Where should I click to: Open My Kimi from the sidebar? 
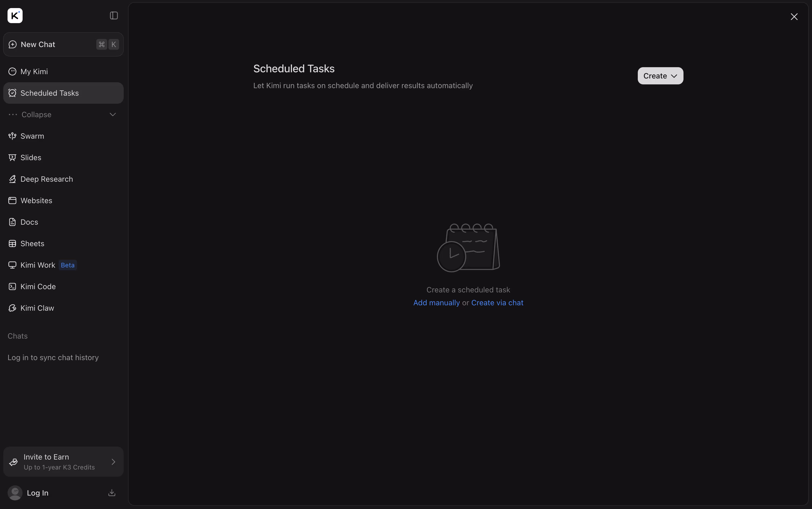63,72
